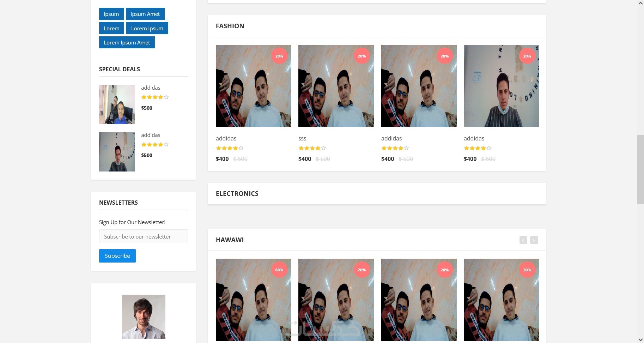Click the Subscribe button
This screenshot has width=644, height=343.
point(117,256)
